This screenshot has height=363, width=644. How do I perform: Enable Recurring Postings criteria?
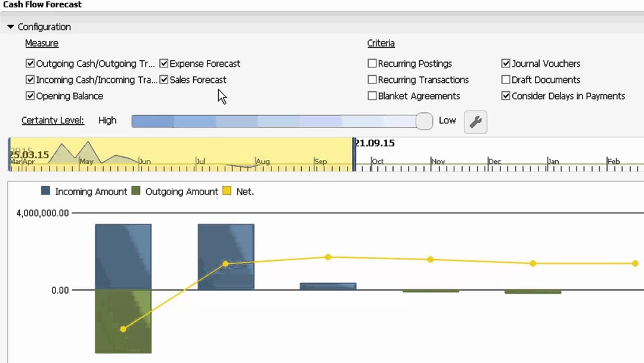tap(372, 63)
